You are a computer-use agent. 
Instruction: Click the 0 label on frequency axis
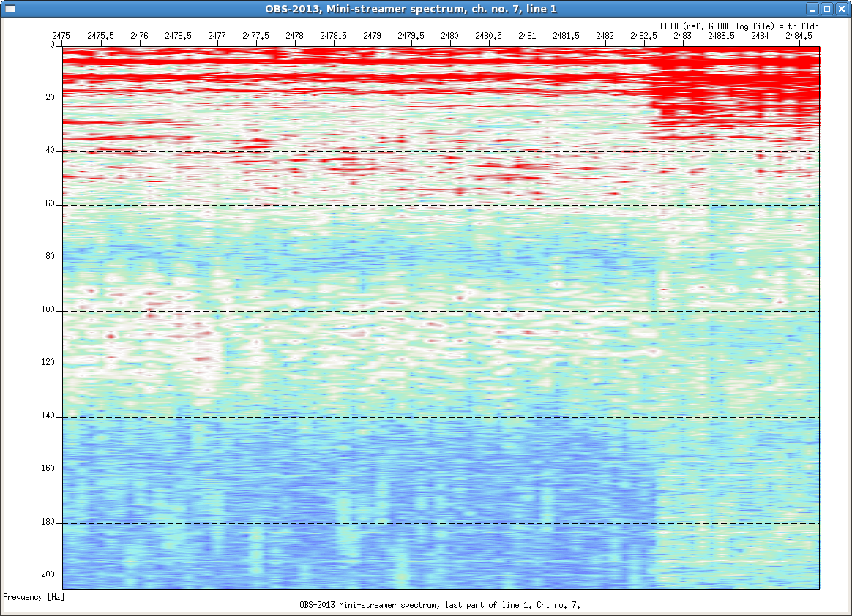pos(52,45)
